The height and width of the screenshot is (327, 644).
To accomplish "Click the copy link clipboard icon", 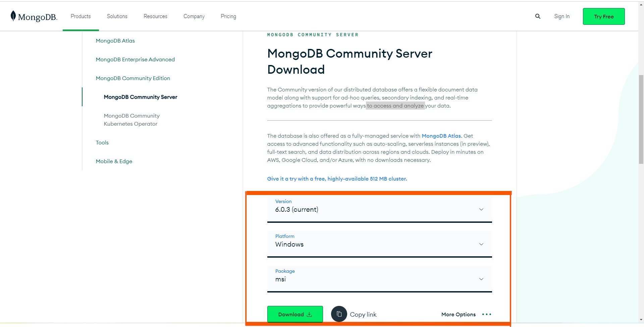I will click(339, 314).
